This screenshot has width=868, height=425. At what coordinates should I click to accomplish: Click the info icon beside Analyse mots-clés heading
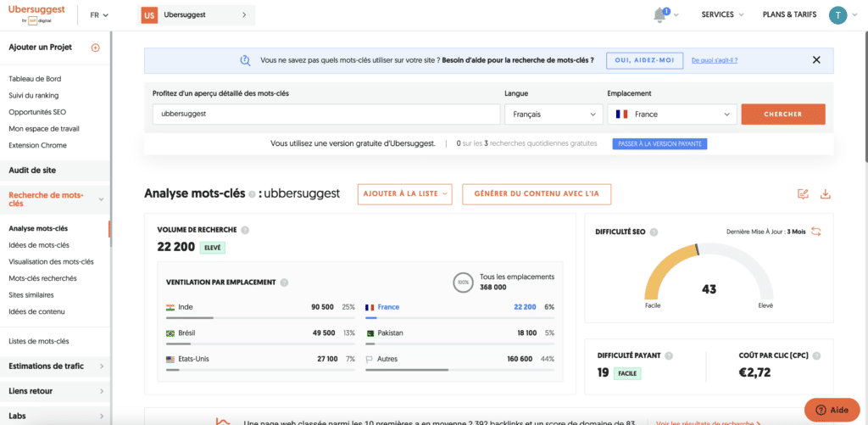pos(252,194)
